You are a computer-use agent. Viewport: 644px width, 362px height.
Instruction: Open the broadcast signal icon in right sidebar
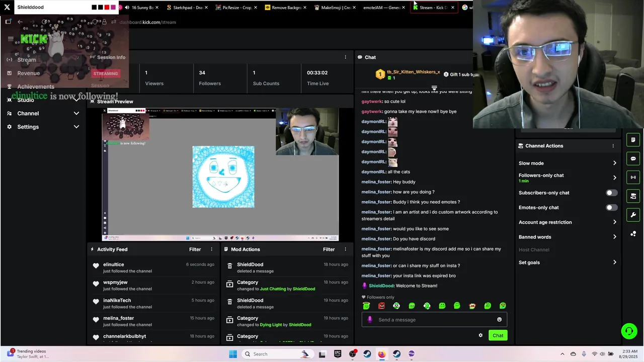(x=633, y=177)
